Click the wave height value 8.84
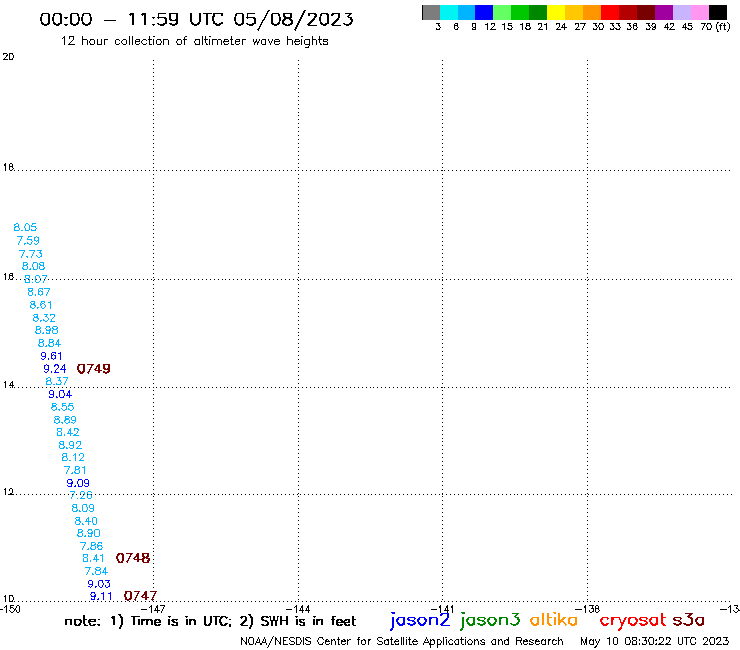The image size is (740, 650). pyautogui.click(x=50, y=343)
